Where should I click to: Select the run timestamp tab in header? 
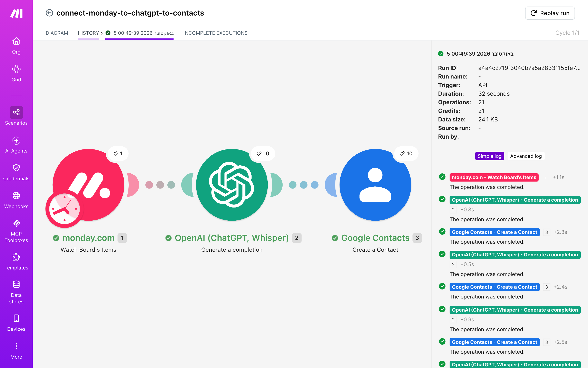point(139,33)
